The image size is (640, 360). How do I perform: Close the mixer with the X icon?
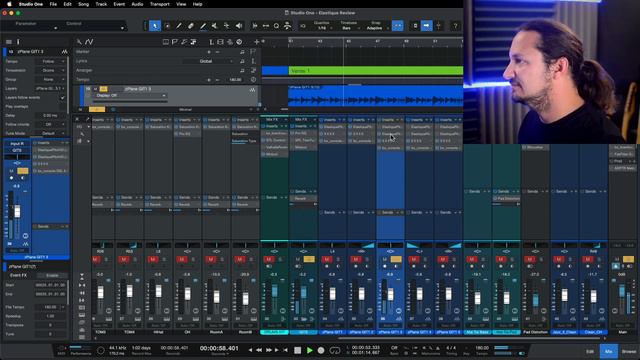[78, 119]
